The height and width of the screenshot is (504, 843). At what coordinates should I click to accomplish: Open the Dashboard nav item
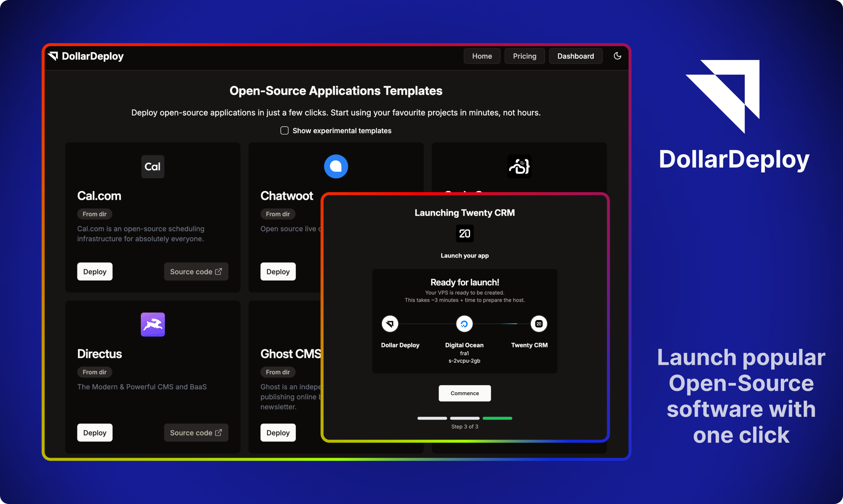[x=576, y=56]
